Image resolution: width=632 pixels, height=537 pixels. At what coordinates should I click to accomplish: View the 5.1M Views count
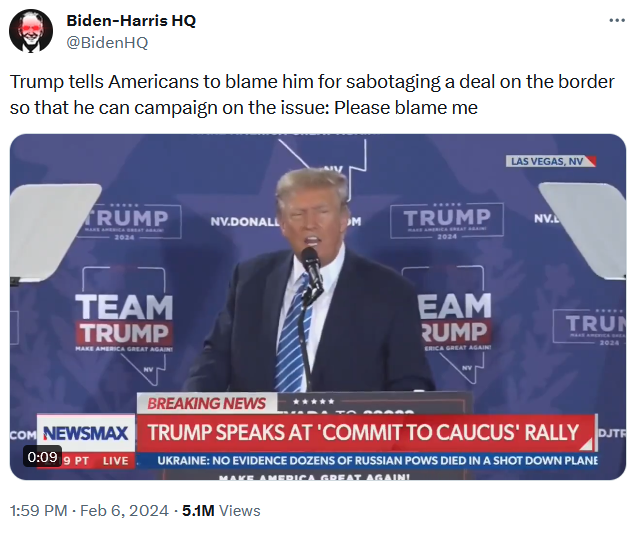[221, 511]
